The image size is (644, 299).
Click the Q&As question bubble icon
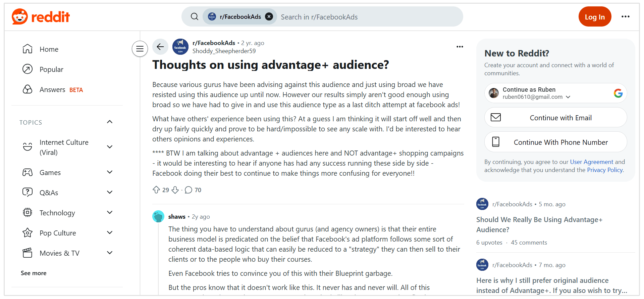(x=28, y=192)
